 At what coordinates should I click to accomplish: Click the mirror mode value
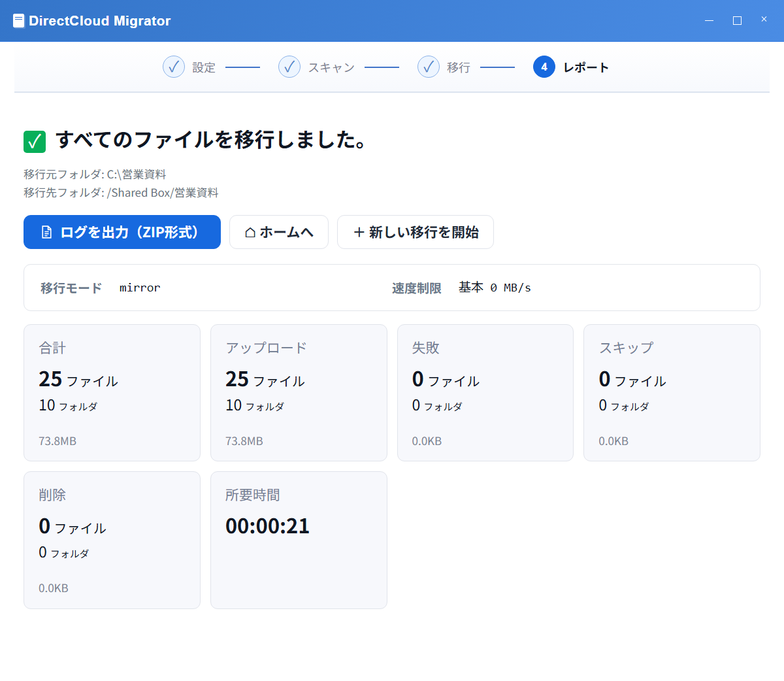click(x=140, y=288)
